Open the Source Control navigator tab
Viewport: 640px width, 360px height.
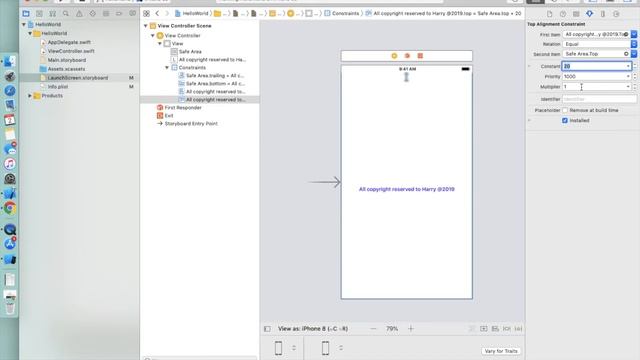tap(39, 13)
